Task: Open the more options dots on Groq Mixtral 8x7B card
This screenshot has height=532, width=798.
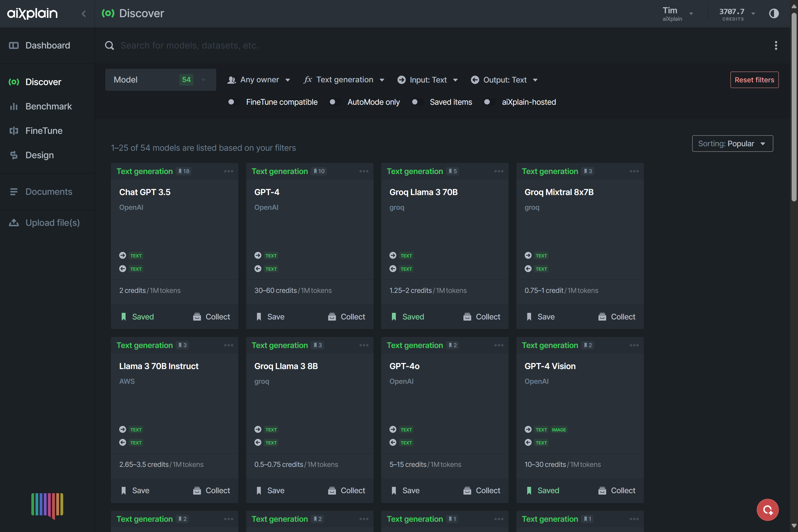Action: tap(634, 171)
